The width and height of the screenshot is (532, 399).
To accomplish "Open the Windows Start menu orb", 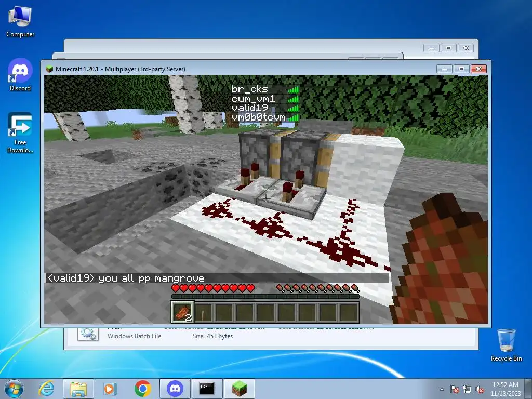I will tap(14, 389).
